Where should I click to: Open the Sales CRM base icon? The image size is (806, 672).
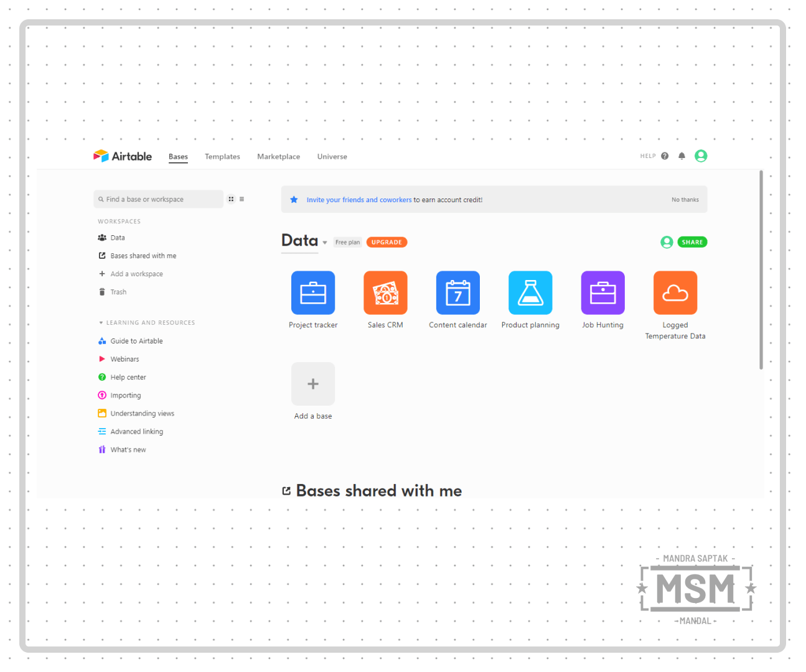[385, 292]
